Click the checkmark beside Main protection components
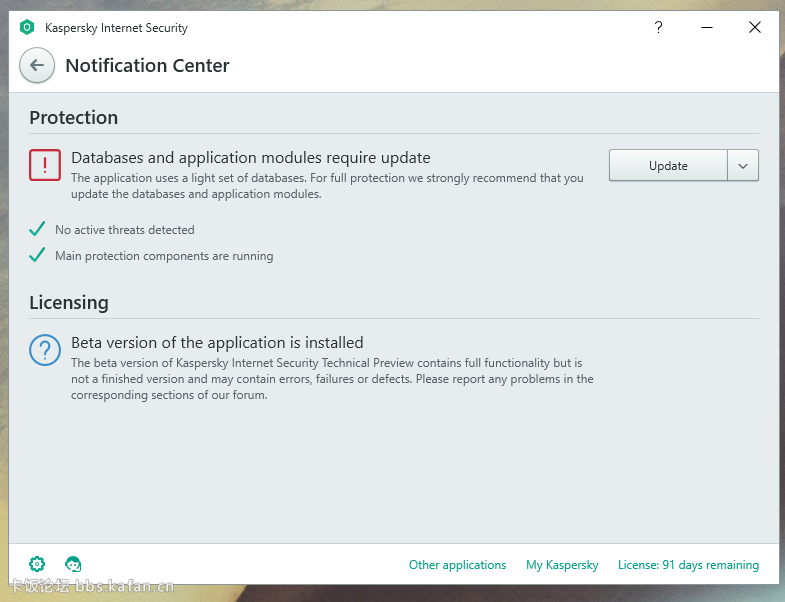Image resolution: width=785 pixels, height=602 pixels. (37, 255)
